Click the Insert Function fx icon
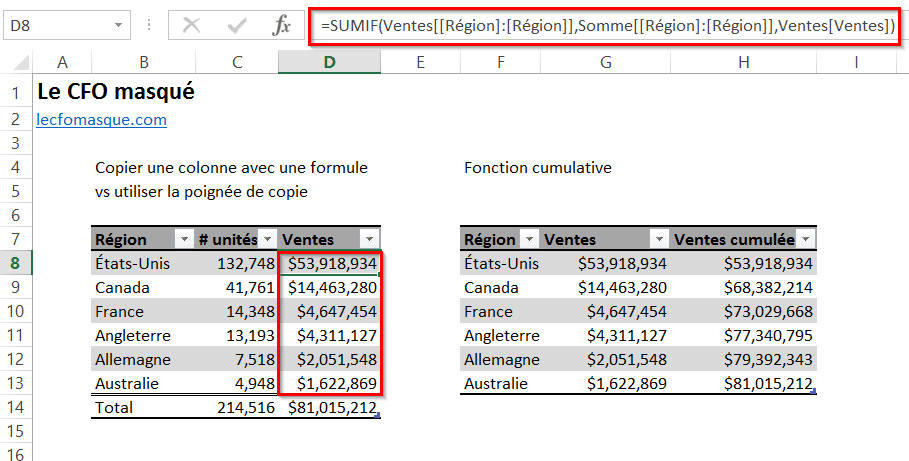The image size is (909, 461). pyautogui.click(x=282, y=26)
